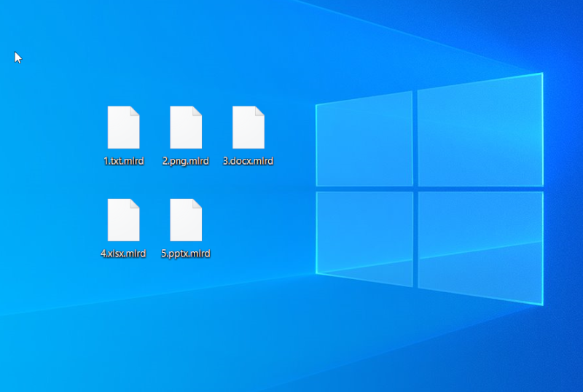Click folded corner of 1.txt.mlrd page icon
The image size is (583, 392).
tap(135, 111)
